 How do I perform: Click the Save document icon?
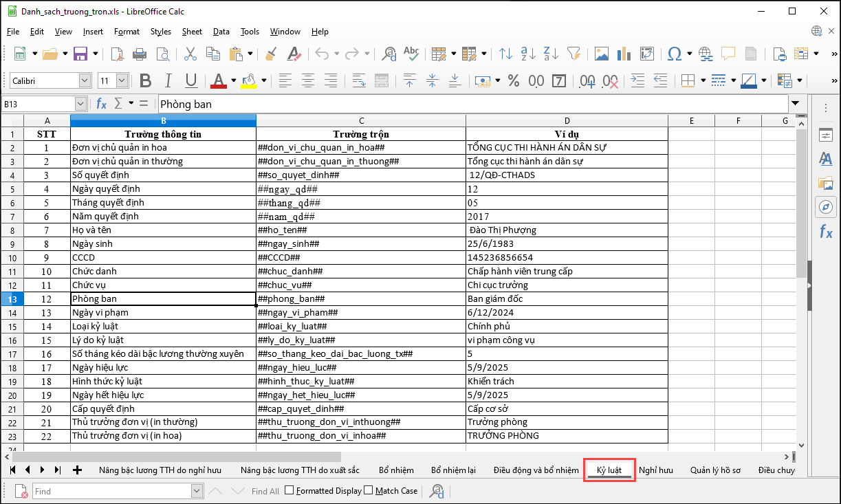[80, 54]
